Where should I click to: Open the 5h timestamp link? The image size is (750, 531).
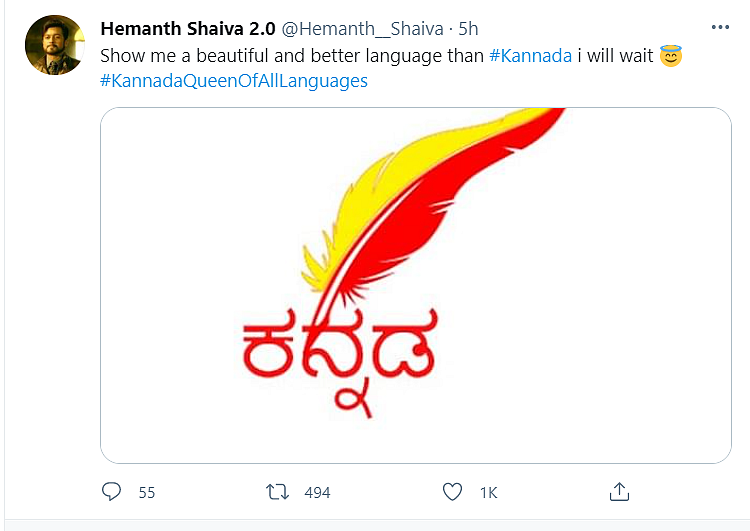[x=468, y=29]
